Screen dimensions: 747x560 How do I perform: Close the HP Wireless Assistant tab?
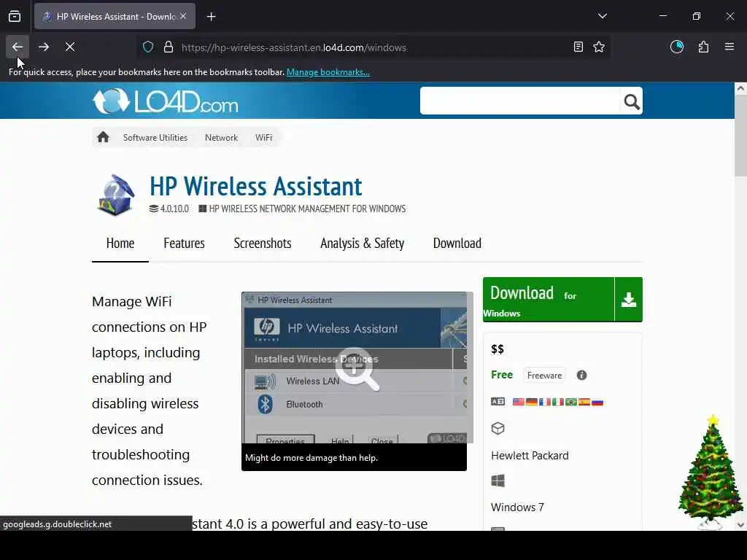pyautogui.click(x=183, y=16)
